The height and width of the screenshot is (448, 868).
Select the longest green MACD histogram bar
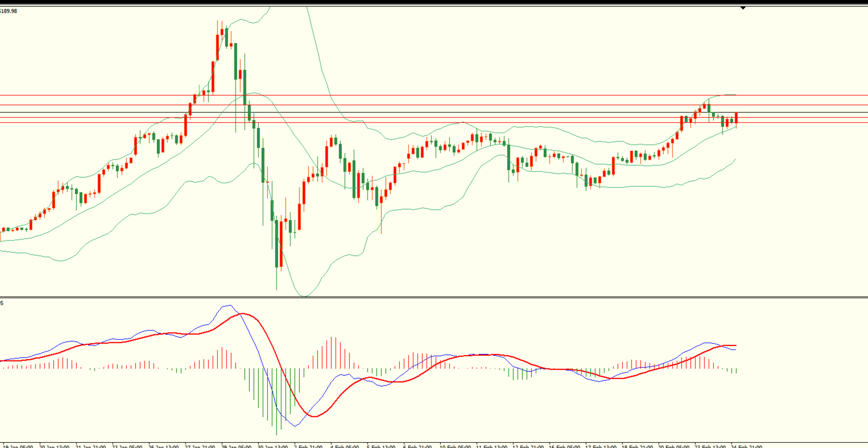pyautogui.click(x=277, y=400)
